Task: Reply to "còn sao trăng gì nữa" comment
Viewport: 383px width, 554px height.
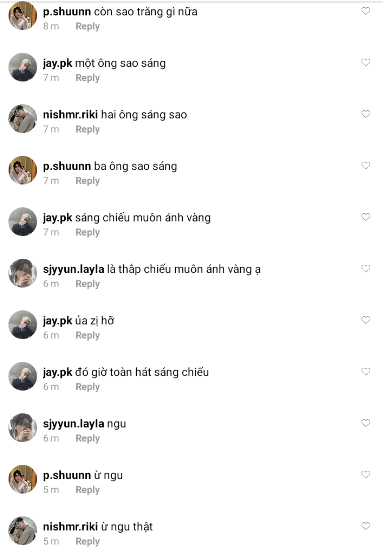Action: [x=88, y=26]
